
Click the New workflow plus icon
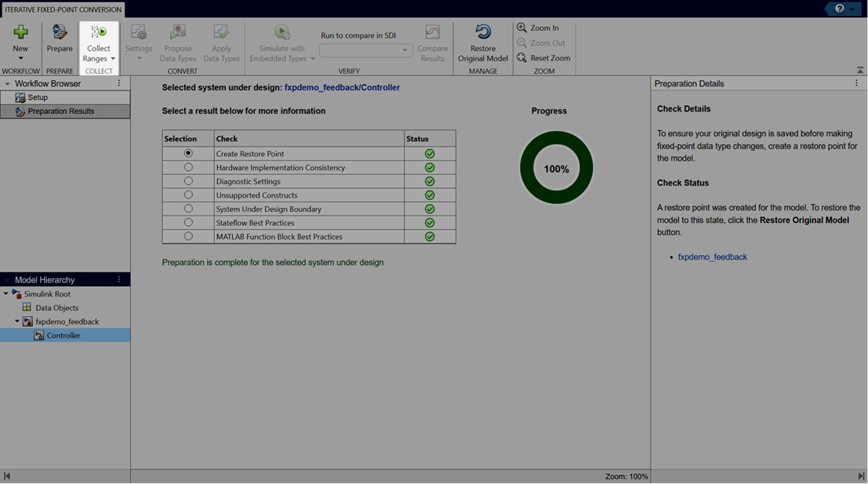point(21,32)
